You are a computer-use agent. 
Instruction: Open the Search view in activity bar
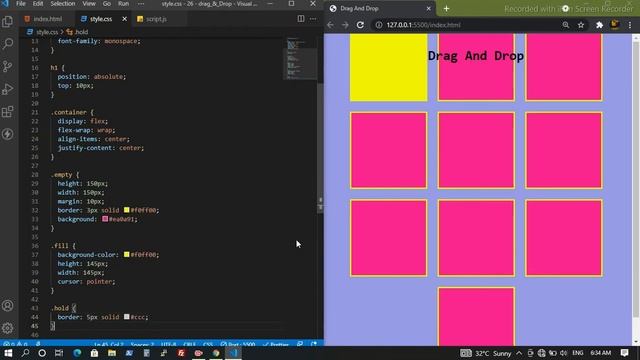pos(7,44)
